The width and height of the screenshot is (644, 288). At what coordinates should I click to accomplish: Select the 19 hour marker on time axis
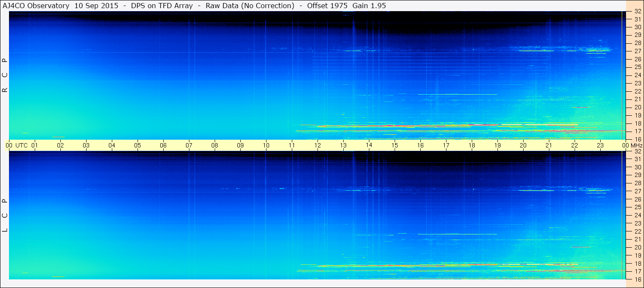click(x=497, y=145)
